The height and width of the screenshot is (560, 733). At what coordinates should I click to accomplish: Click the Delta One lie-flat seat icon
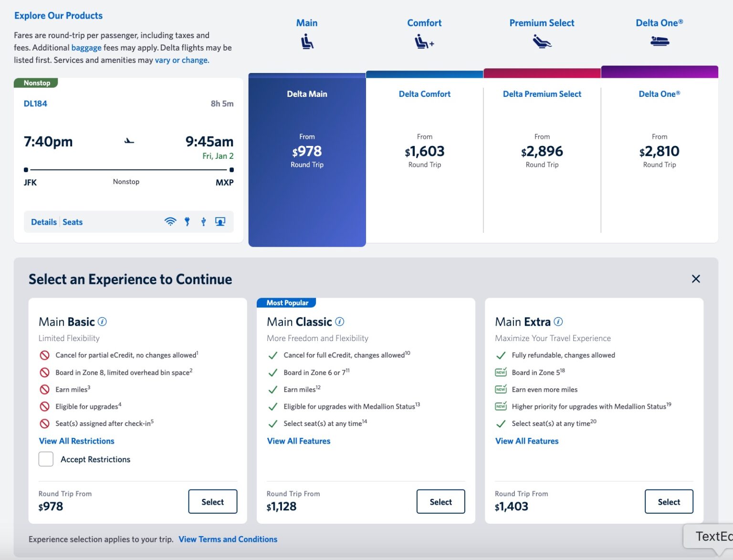coord(659,41)
